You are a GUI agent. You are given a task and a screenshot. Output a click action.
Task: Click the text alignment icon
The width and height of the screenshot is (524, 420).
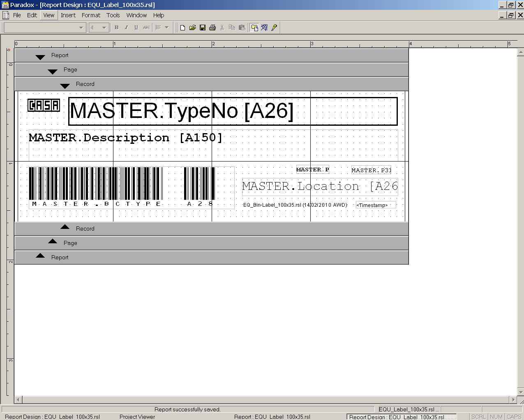pyautogui.click(x=158, y=28)
